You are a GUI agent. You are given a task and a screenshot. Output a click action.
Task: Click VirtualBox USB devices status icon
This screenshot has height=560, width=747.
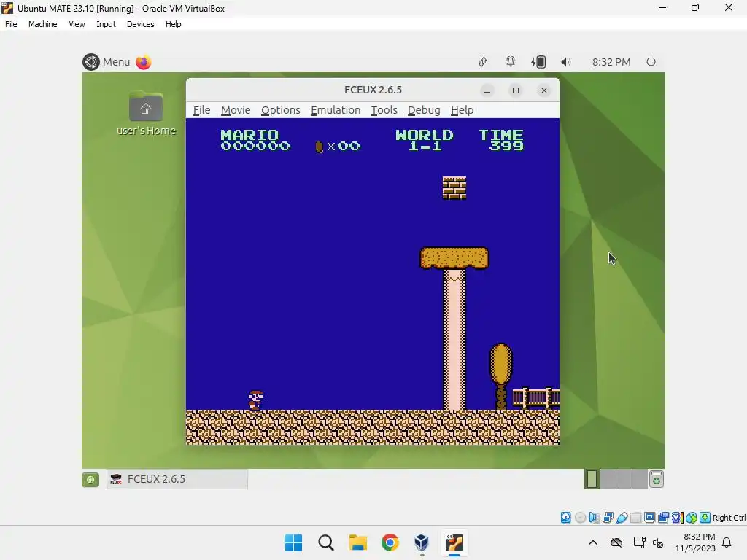coord(622,518)
